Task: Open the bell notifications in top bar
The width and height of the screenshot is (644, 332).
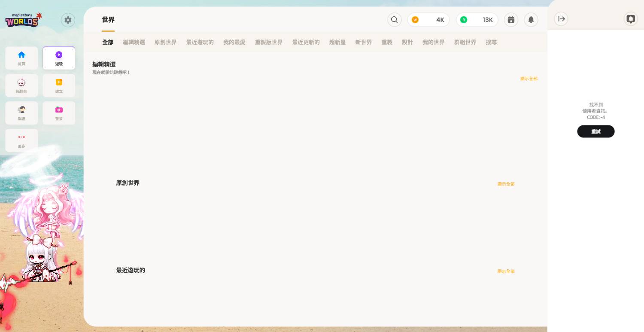Action: [531, 20]
